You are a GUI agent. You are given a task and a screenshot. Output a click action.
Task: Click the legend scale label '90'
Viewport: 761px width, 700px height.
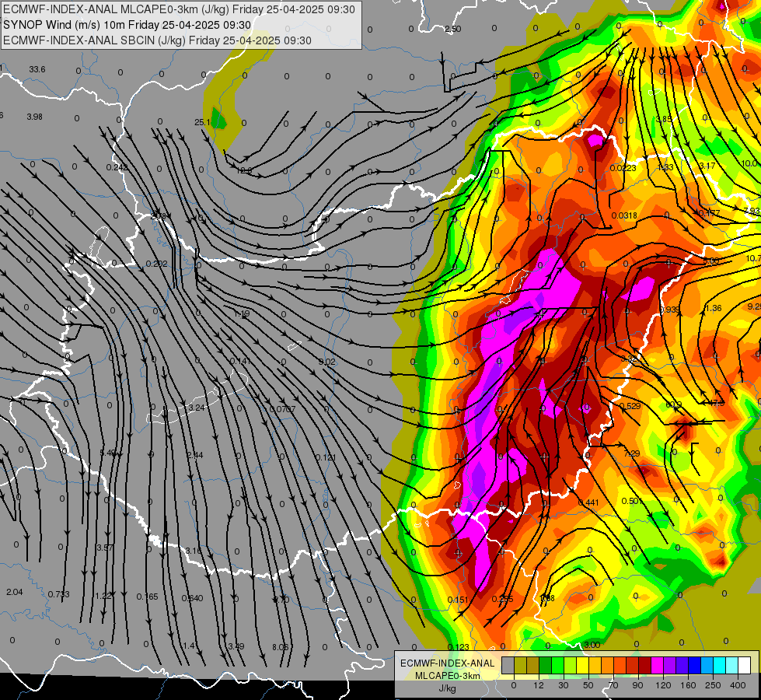point(637,685)
